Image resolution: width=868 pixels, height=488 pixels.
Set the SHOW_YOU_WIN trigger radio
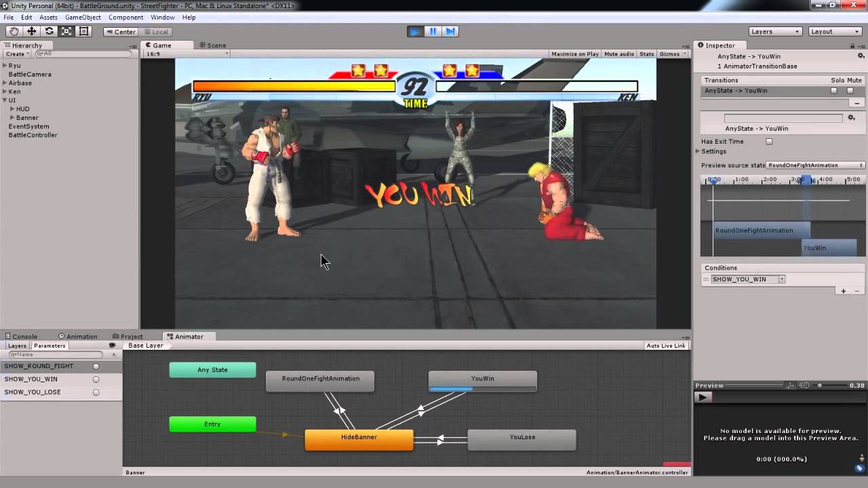click(96, 380)
